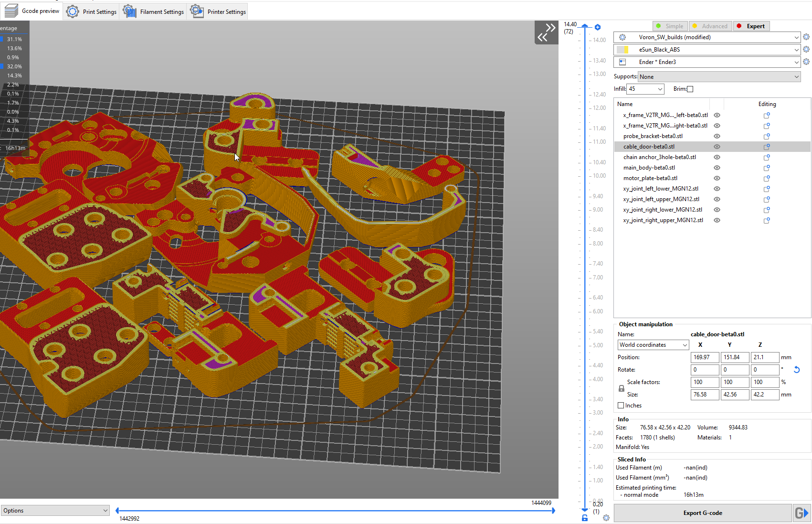
Task: Edit the main_body-beta0.stl object
Action: pos(767,168)
